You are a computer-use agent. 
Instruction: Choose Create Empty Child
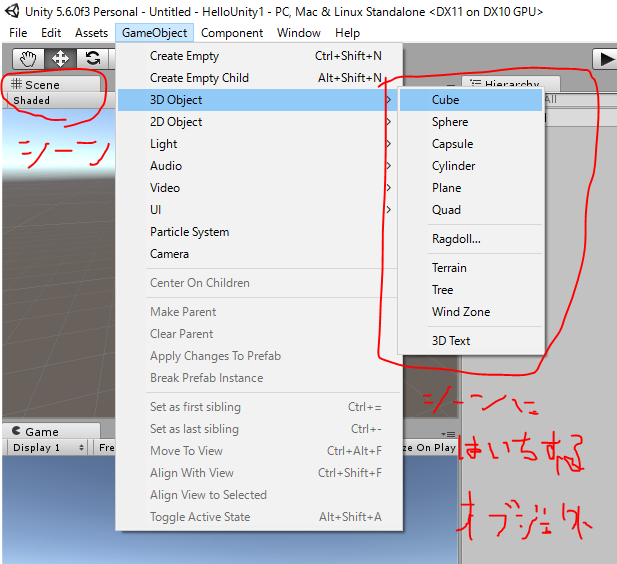coord(260,78)
